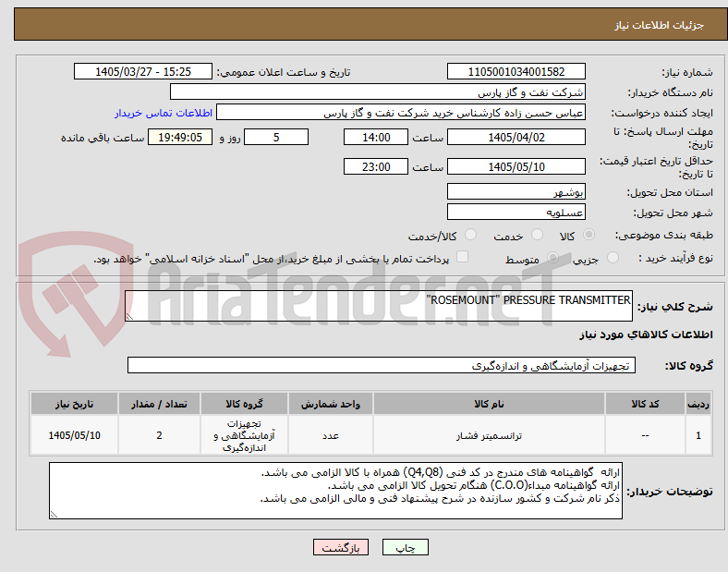Click the resize handle of buyer notes box

54,515
